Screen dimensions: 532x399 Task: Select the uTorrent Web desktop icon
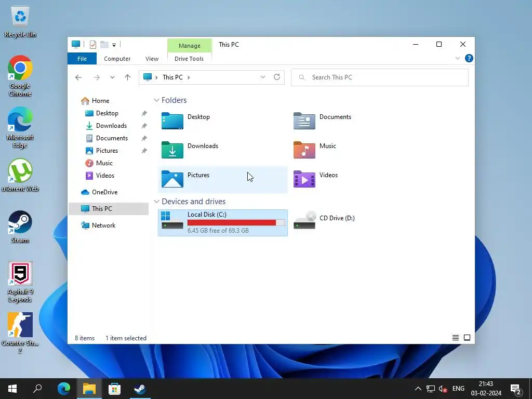point(20,175)
